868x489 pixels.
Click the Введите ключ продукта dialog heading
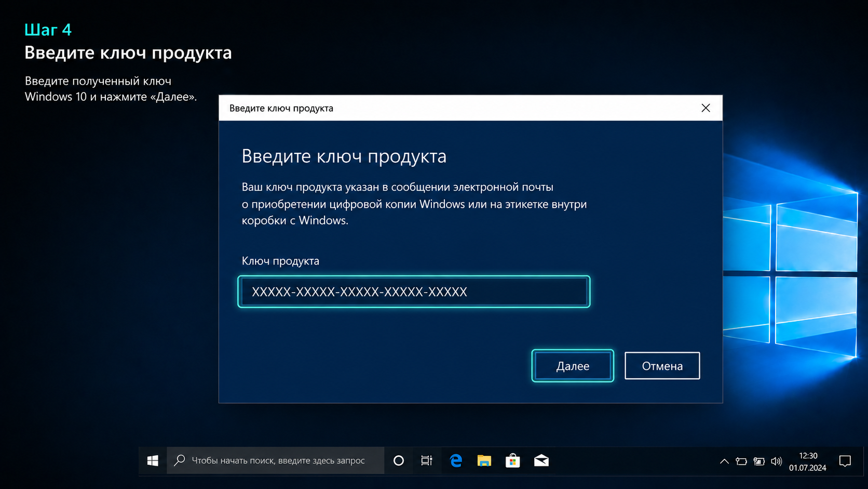pyautogui.click(x=344, y=156)
